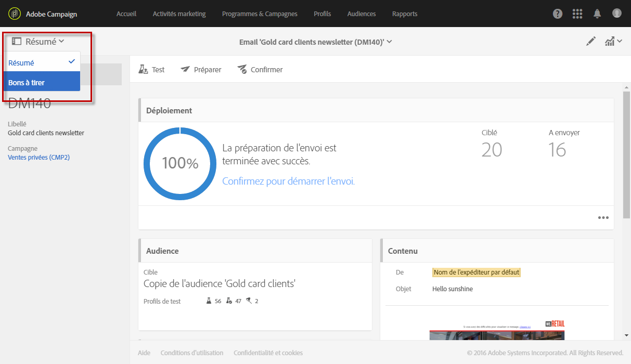Click the Confirmer button

pyautogui.click(x=260, y=70)
